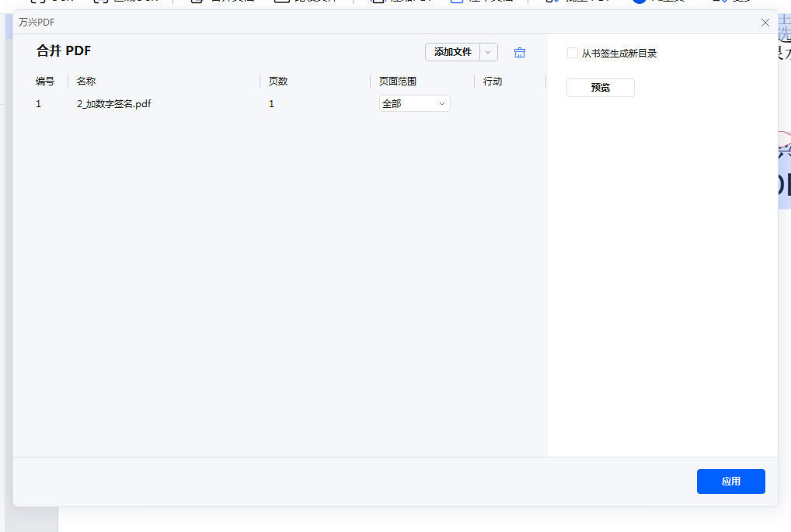Click the blue circular icon in the top toolbar
This screenshot has width=791, height=532.
pyautogui.click(x=639, y=2)
